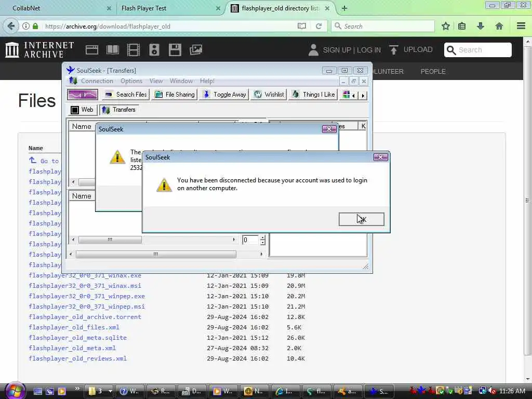Image resolution: width=532 pixels, height=399 pixels.
Task: Click the Internet Archive search field
Action: click(478, 50)
